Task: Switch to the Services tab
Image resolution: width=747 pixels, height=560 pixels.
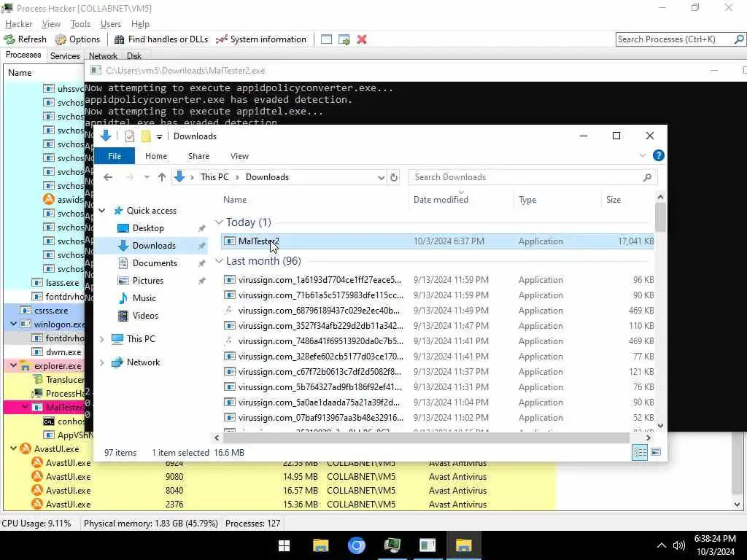Action: [65, 55]
